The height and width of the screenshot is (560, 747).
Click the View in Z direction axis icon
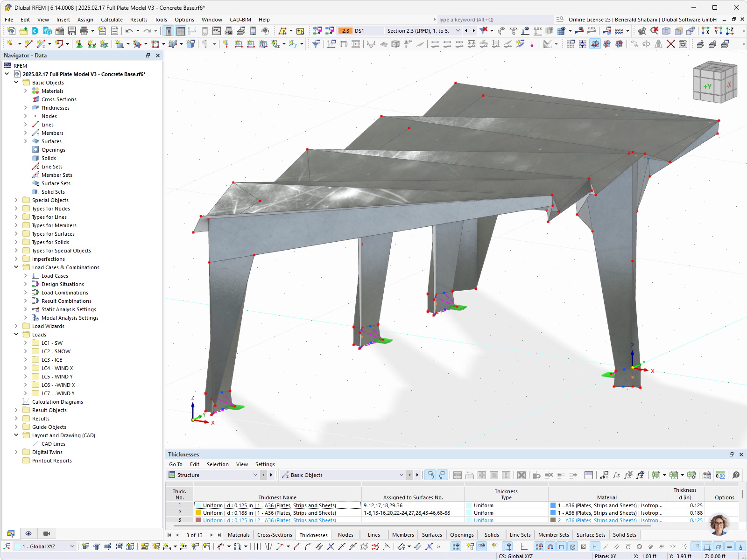[730, 31]
